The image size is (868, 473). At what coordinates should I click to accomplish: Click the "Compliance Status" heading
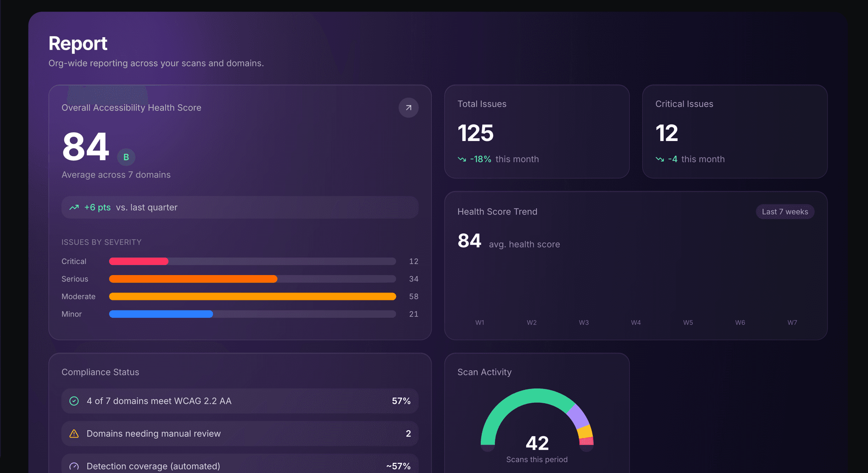pos(100,372)
